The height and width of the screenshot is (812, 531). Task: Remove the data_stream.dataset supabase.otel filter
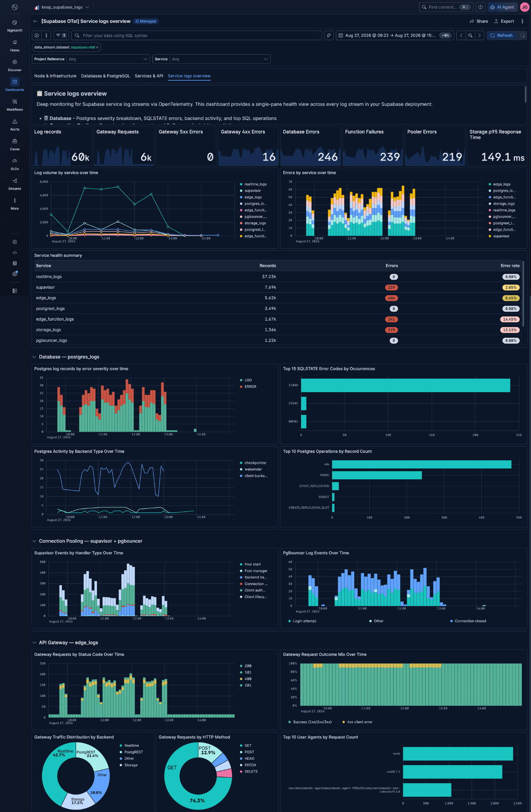(x=97, y=47)
